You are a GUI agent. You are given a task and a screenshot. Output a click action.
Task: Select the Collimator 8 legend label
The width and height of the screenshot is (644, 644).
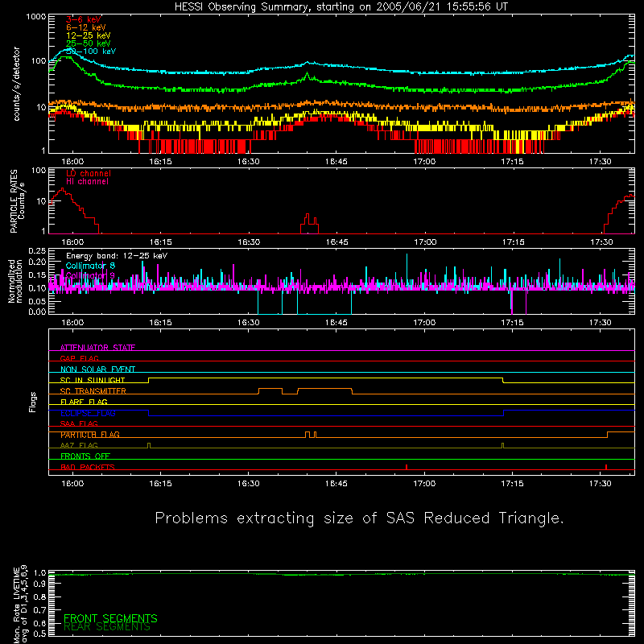[90, 266]
